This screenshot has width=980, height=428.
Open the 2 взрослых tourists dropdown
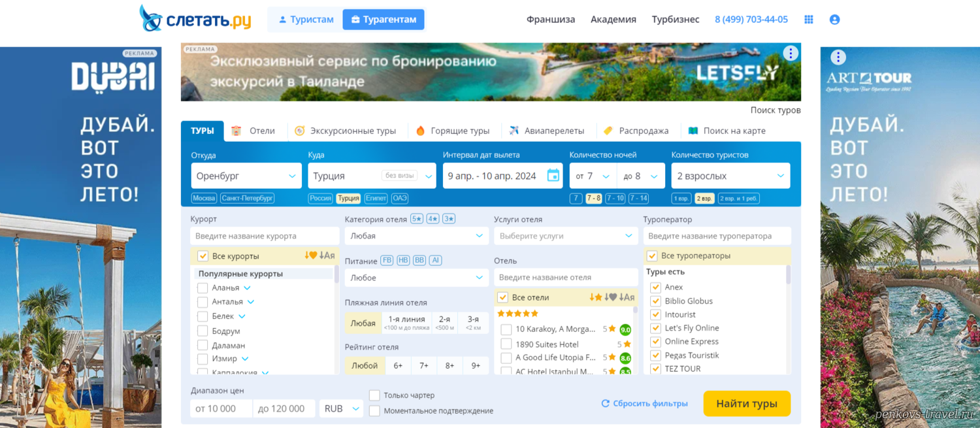pos(730,176)
